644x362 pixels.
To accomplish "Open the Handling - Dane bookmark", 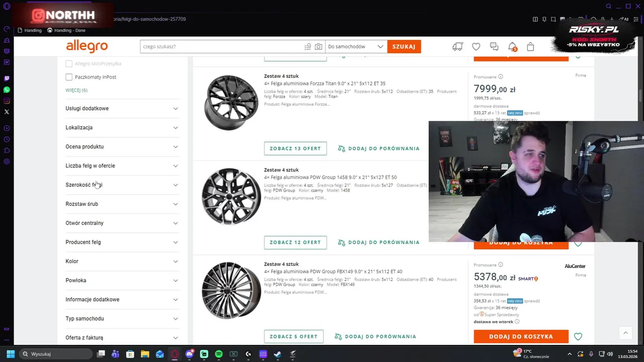I will [66, 30].
